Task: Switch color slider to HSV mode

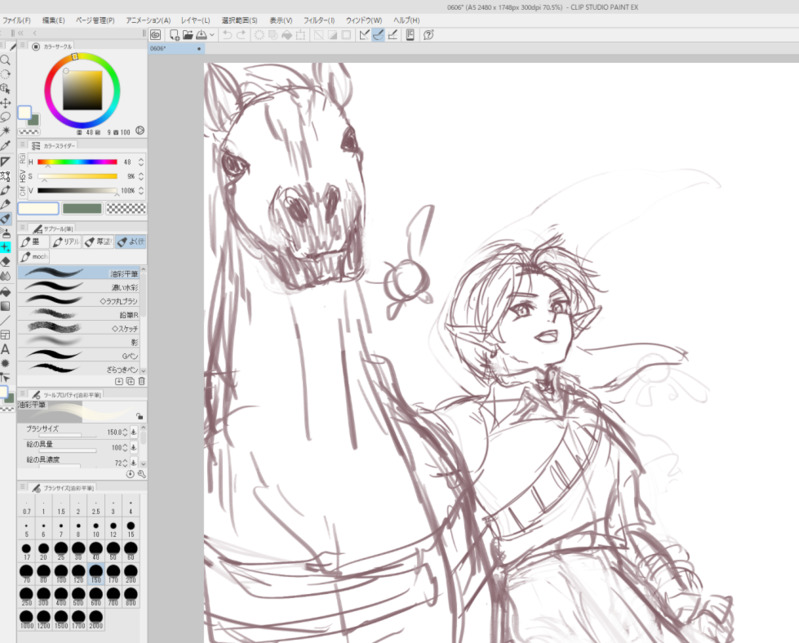Action: (x=22, y=176)
